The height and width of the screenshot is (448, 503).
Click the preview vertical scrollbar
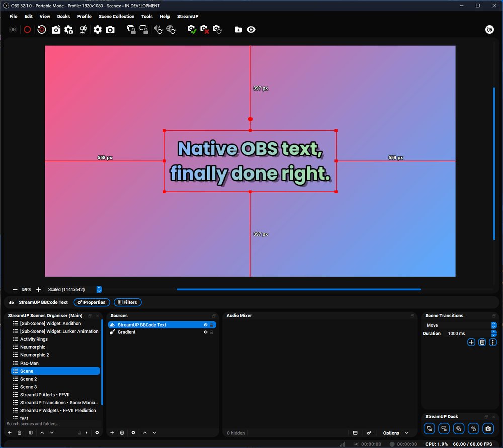pos(494,163)
